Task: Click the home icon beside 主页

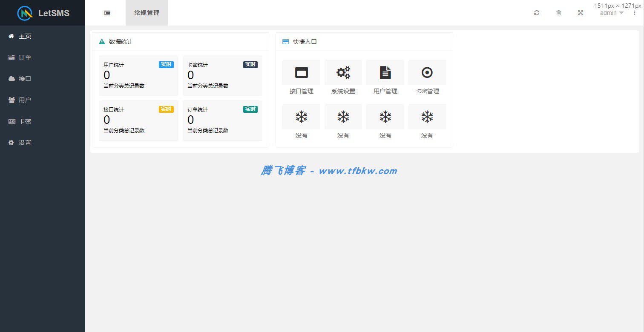Action: tap(11, 36)
